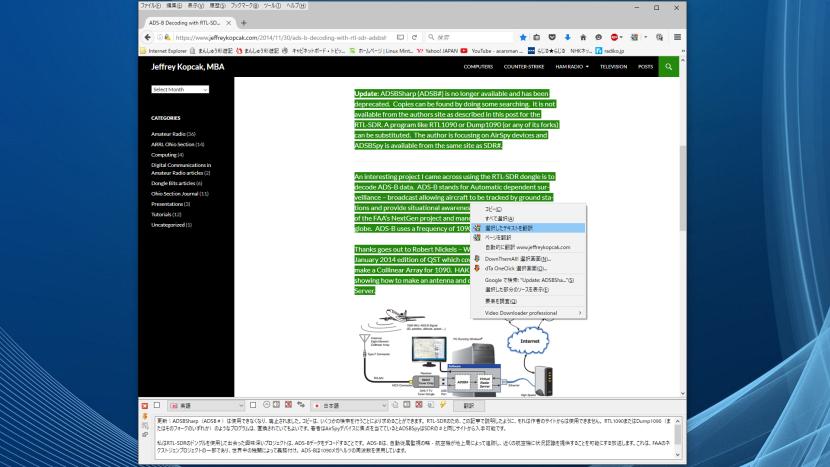
Task: Open the ファイル menu
Action: pyautogui.click(x=150, y=5)
